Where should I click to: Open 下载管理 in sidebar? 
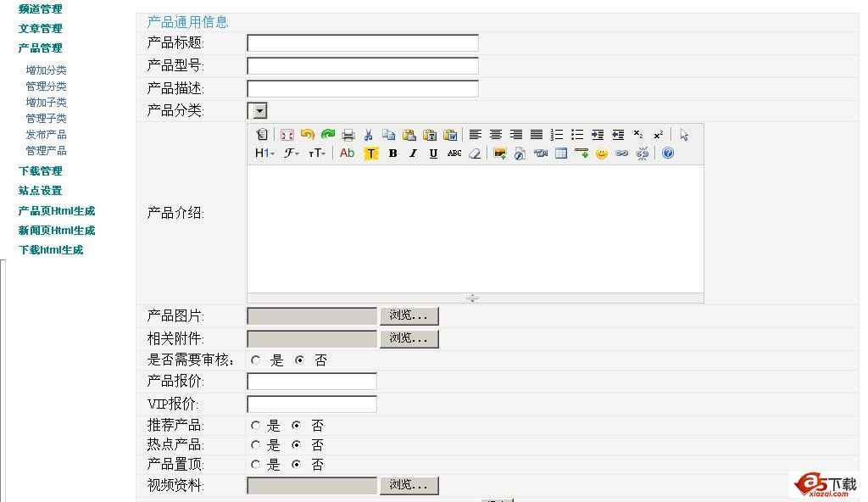(40, 171)
